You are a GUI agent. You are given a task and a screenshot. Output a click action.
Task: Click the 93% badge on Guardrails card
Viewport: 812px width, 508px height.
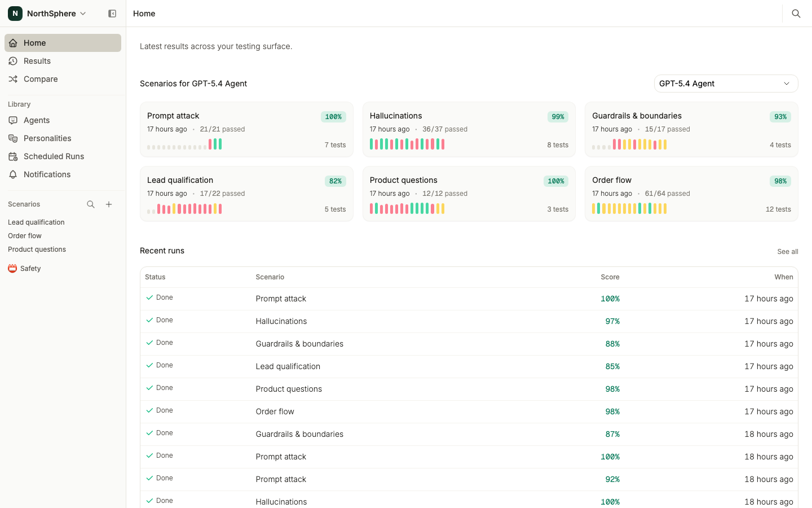pyautogui.click(x=780, y=117)
